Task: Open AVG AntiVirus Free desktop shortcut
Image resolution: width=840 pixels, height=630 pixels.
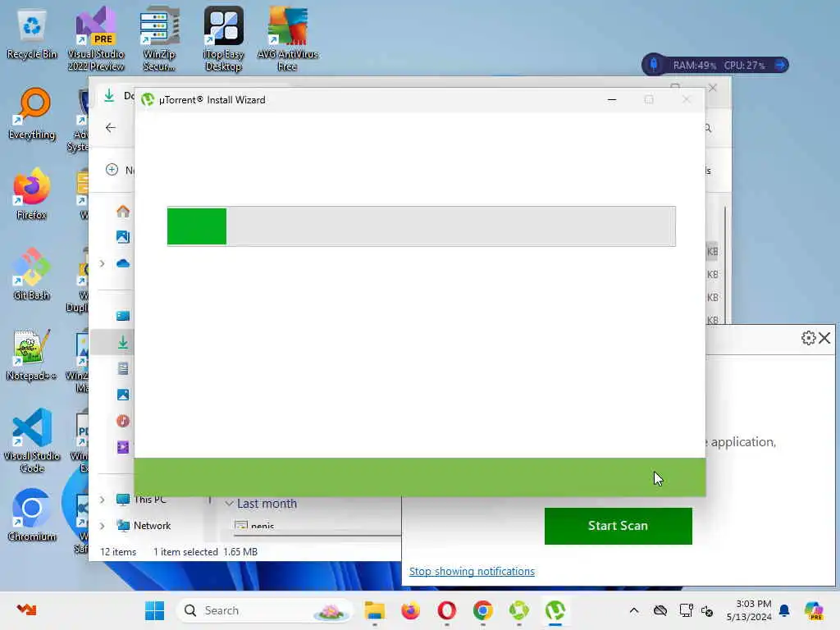Action: 288,39
